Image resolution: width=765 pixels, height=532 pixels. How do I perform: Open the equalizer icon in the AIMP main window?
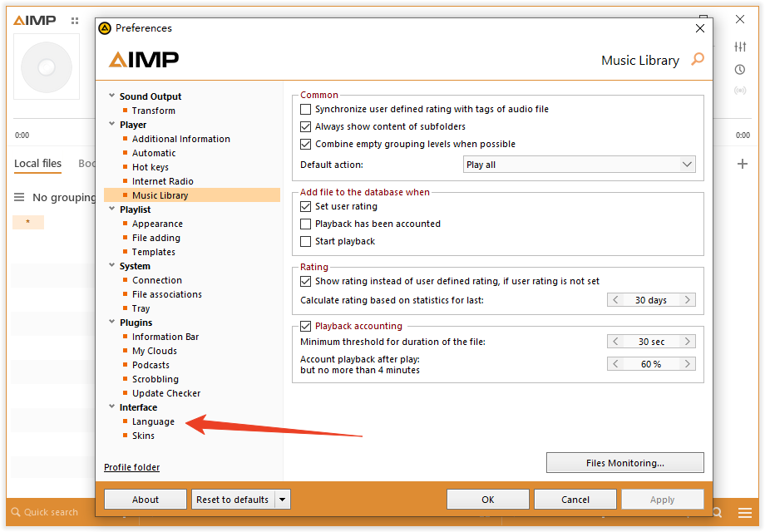tap(740, 47)
